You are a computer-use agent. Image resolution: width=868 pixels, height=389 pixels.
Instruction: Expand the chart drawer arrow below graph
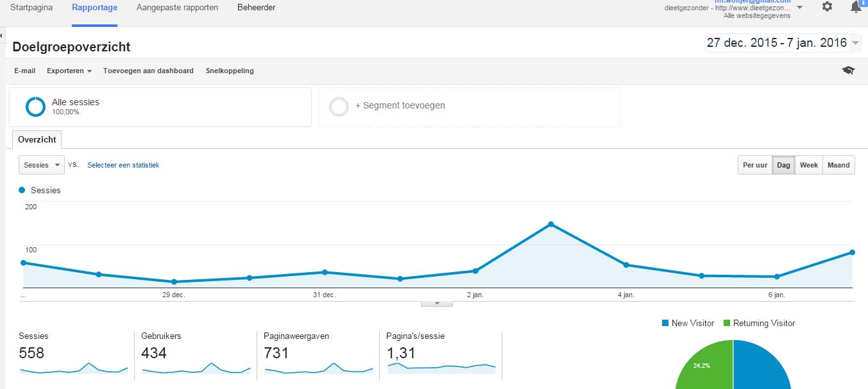(x=437, y=303)
